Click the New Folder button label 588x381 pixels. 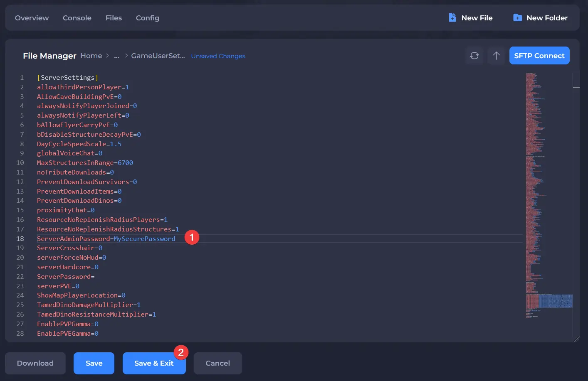pos(547,18)
